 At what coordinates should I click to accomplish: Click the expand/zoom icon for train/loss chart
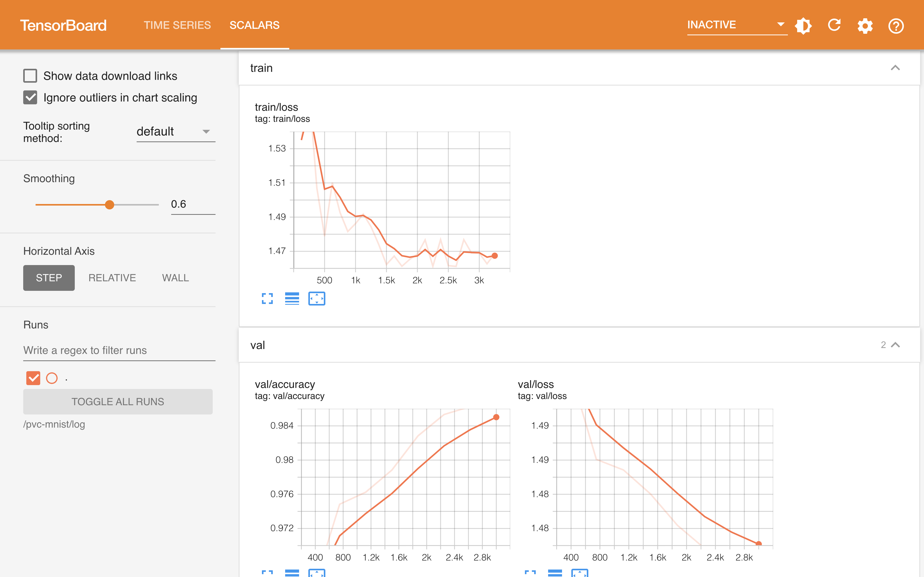pyautogui.click(x=267, y=299)
